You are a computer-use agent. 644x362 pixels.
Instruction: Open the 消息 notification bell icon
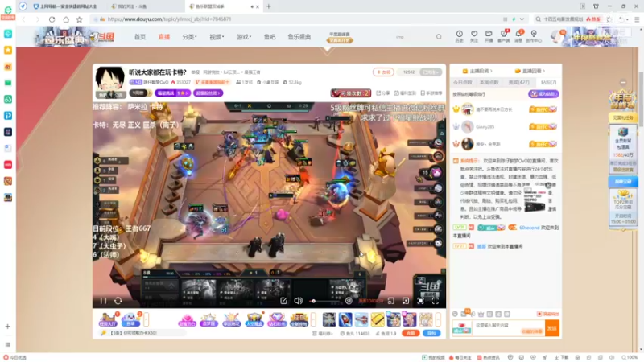518,36
